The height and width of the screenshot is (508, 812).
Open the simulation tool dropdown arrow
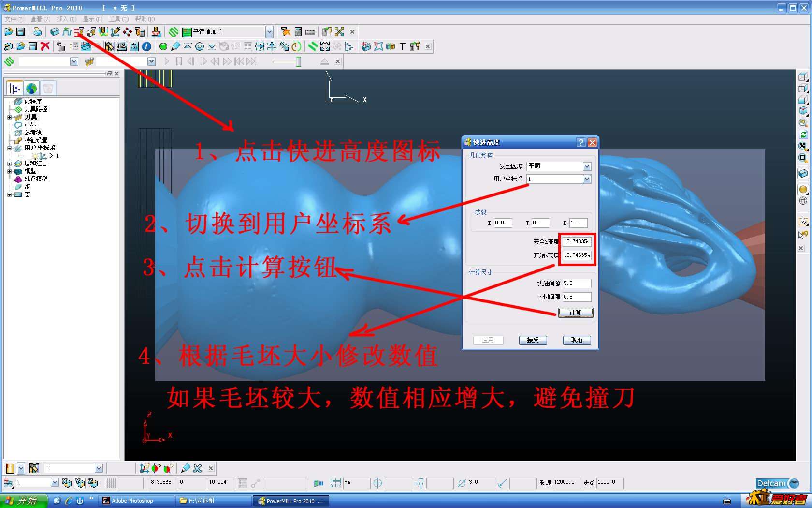[x=151, y=61]
